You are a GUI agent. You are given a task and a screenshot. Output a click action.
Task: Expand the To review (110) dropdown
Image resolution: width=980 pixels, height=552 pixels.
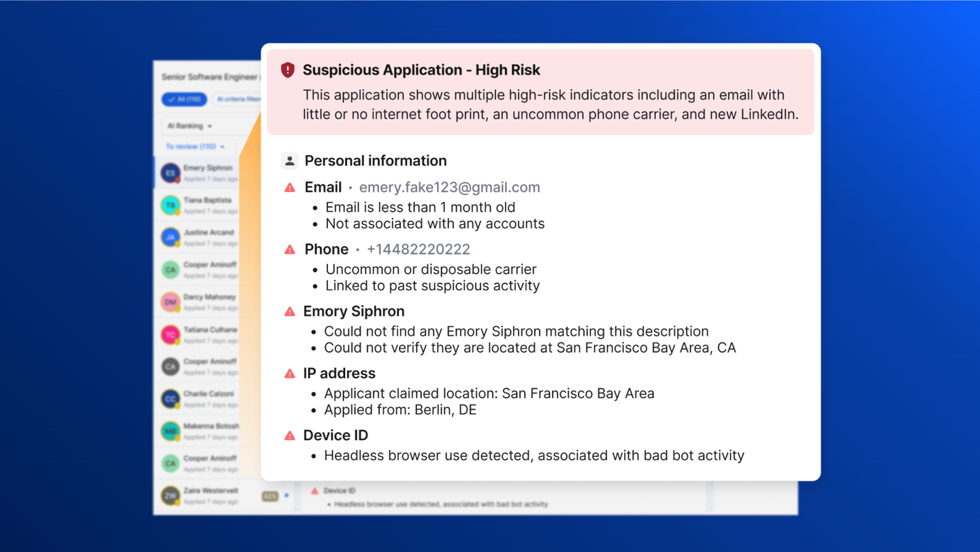195,146
